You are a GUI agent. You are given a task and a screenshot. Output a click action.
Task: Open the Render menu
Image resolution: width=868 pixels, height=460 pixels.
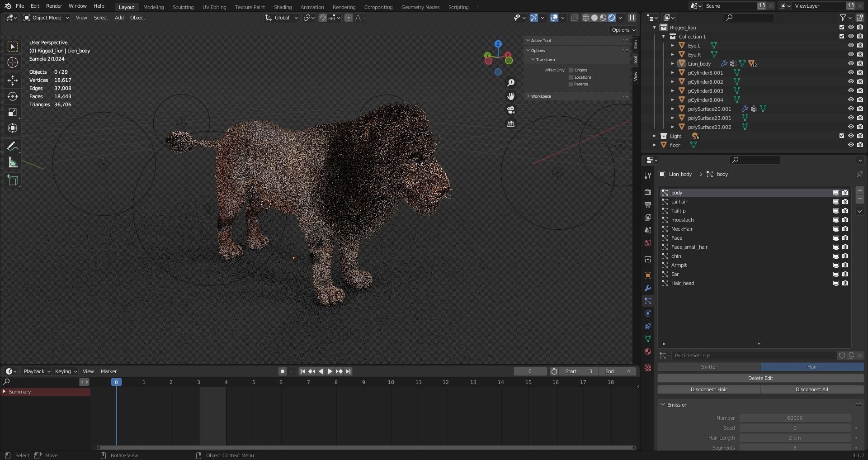point(54,6)
